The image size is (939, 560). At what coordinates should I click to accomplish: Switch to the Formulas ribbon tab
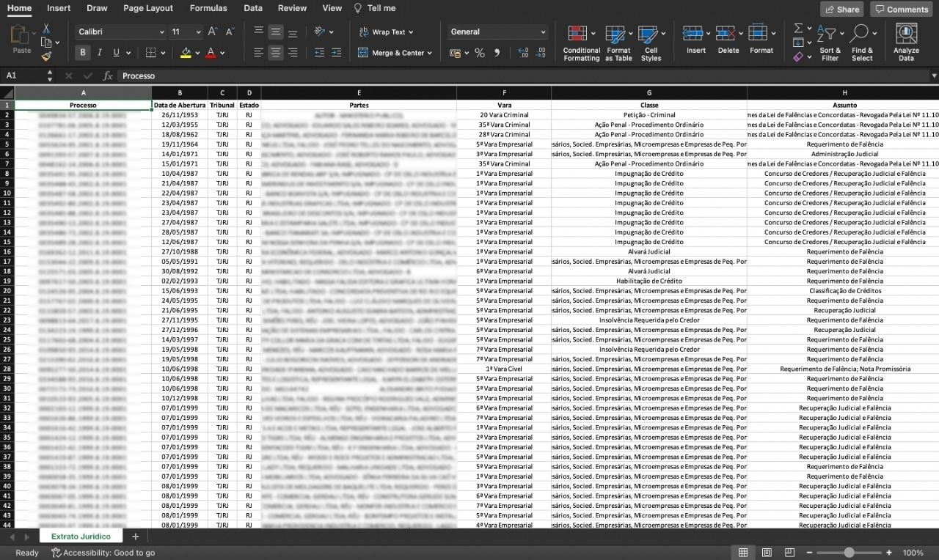tap(208, 8)
